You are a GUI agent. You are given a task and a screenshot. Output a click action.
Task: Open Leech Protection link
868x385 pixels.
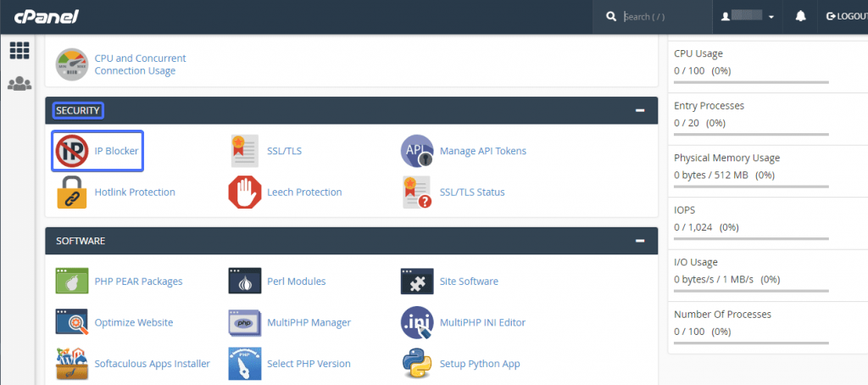coord(304,192)
